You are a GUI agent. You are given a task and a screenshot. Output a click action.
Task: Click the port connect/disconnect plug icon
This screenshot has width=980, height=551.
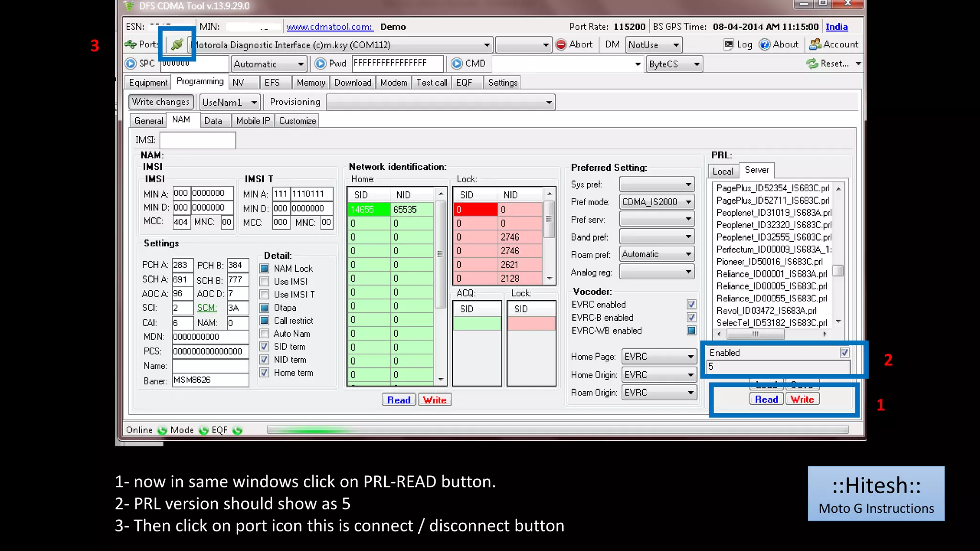177,44
